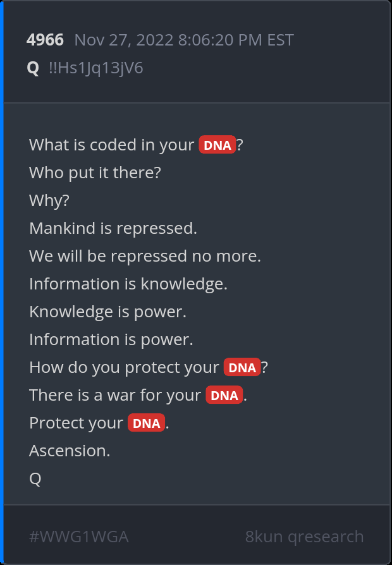Click the DNA badge after 'coded in your'

click(217, 145)
